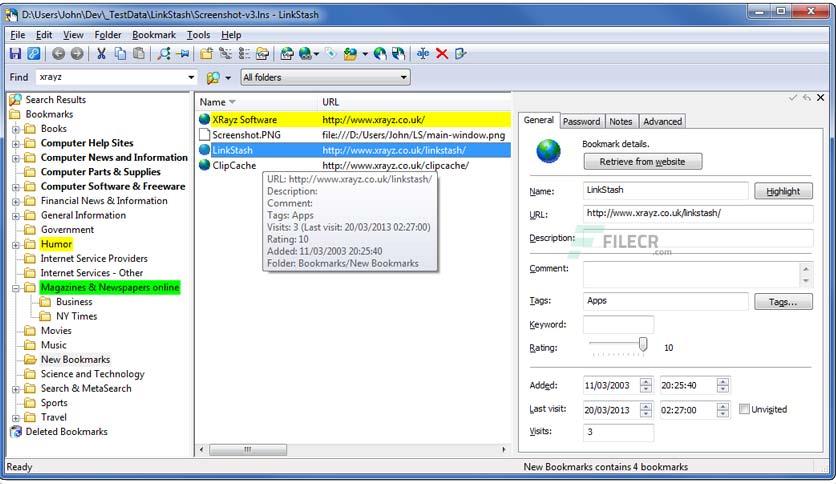Screen dimensions: 836x484
Task: Click the search scope icon beside Find box
Action: coord(213,78)
